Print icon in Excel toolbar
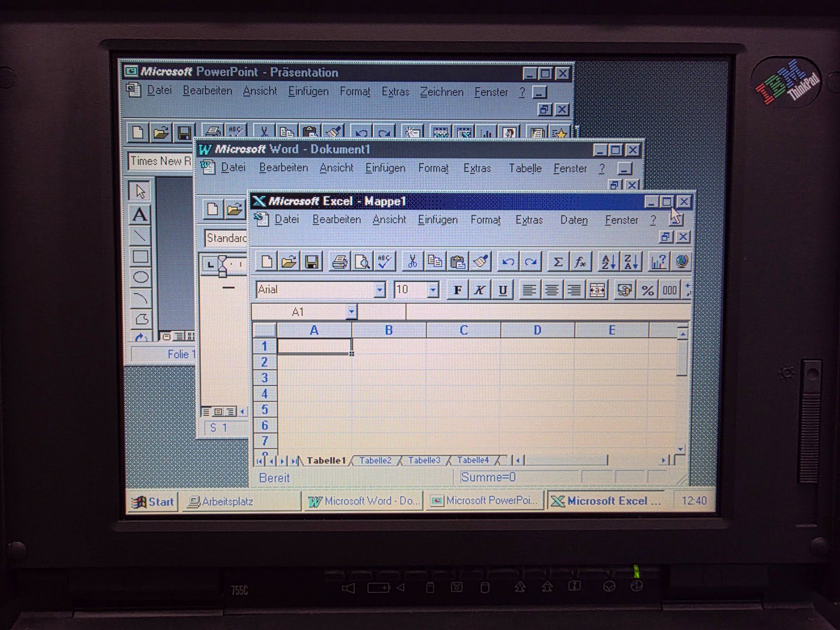The width and height of the screenshot is (840, 630). 340,262
